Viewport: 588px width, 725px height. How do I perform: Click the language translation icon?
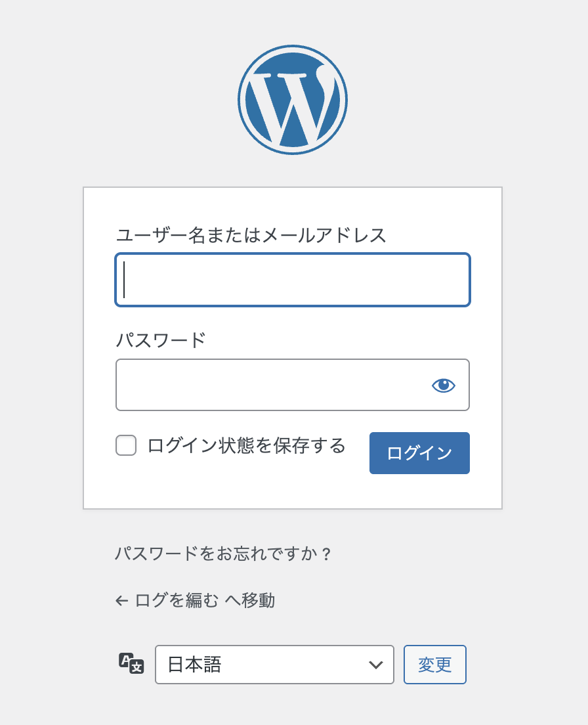click(132, 663)
